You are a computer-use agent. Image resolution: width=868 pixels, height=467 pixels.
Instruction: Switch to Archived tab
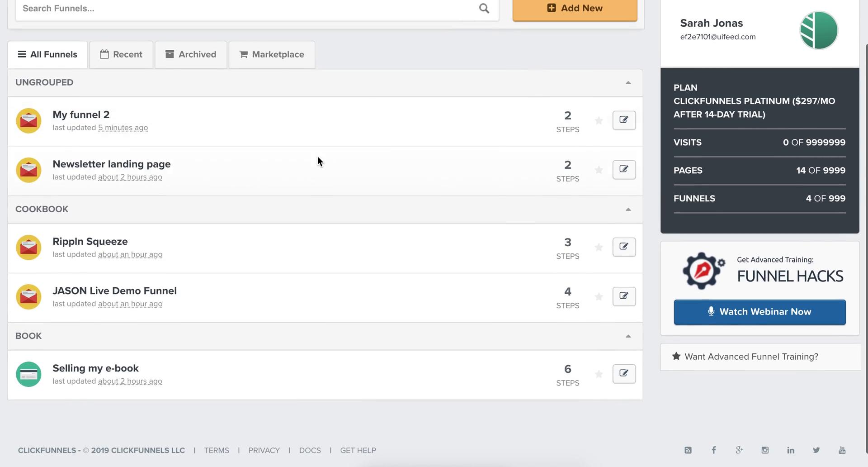coord(191,54)
